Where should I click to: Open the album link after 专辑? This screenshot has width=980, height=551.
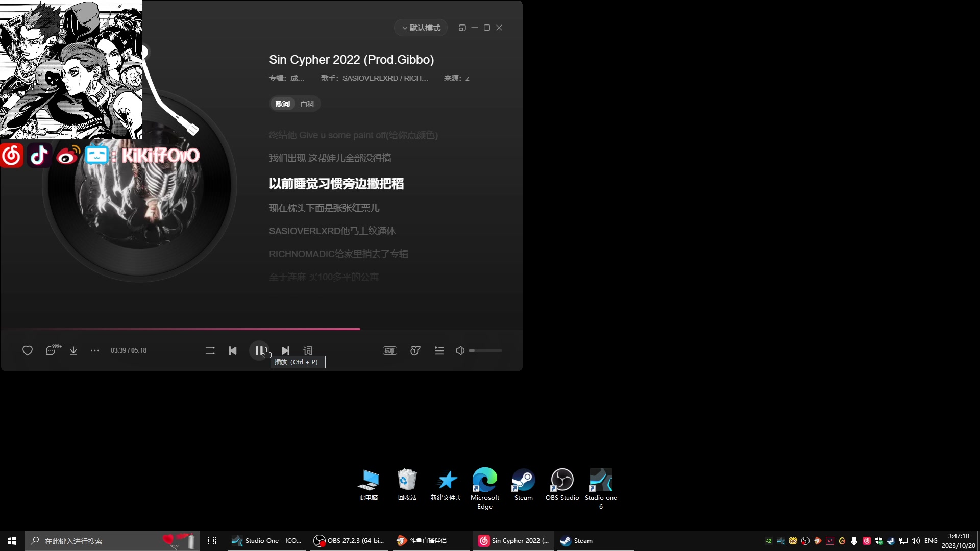(x=297, y=78)
